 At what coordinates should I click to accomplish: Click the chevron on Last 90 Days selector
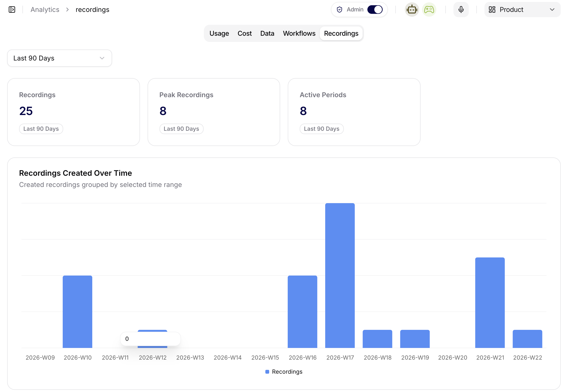point(102,58)
